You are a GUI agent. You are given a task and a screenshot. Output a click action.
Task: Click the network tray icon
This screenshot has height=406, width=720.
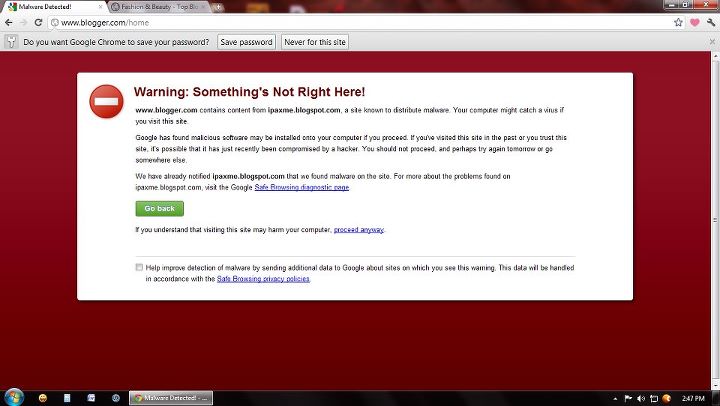click(x=654, y=398)
